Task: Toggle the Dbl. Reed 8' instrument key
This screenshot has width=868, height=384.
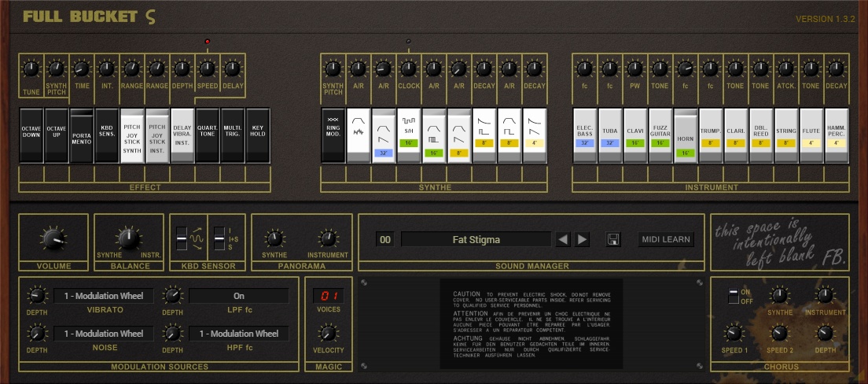Action: click(761, 135)
